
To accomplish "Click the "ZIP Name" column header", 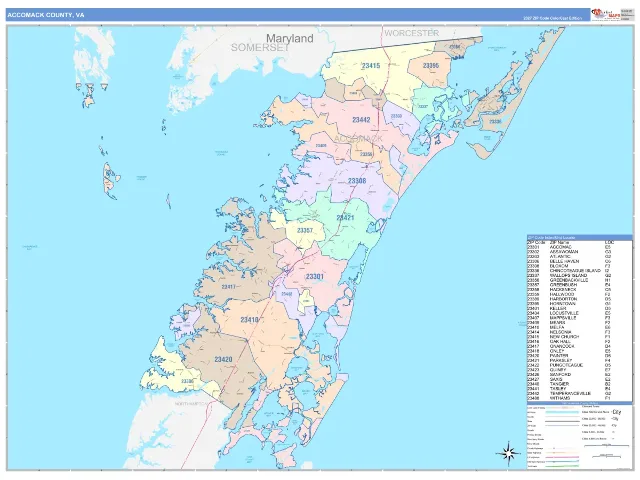I will 559,242.
